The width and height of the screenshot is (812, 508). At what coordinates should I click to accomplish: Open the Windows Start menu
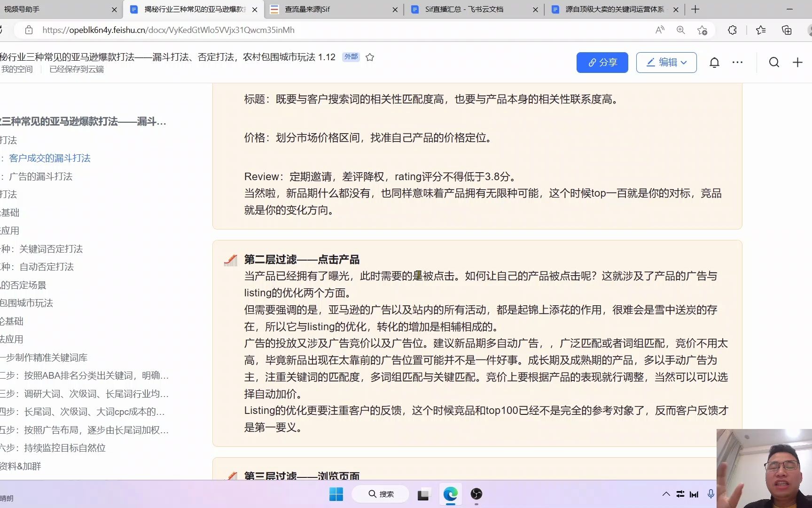[x=336, y=494]
